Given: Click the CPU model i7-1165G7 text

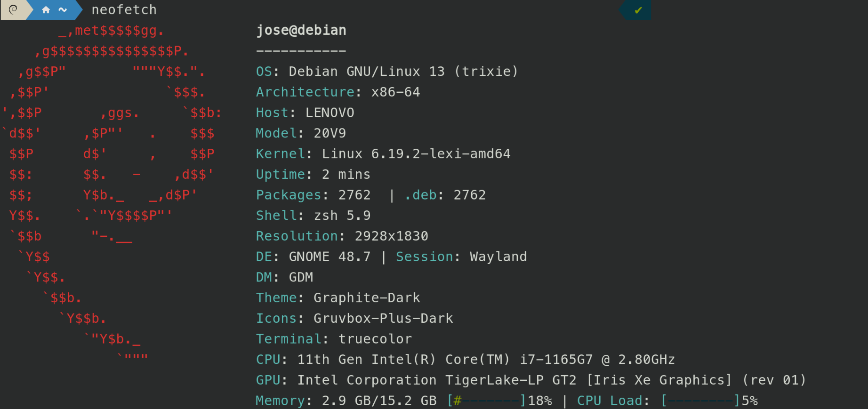Looking at the screenshot, I should pos(556,360).
